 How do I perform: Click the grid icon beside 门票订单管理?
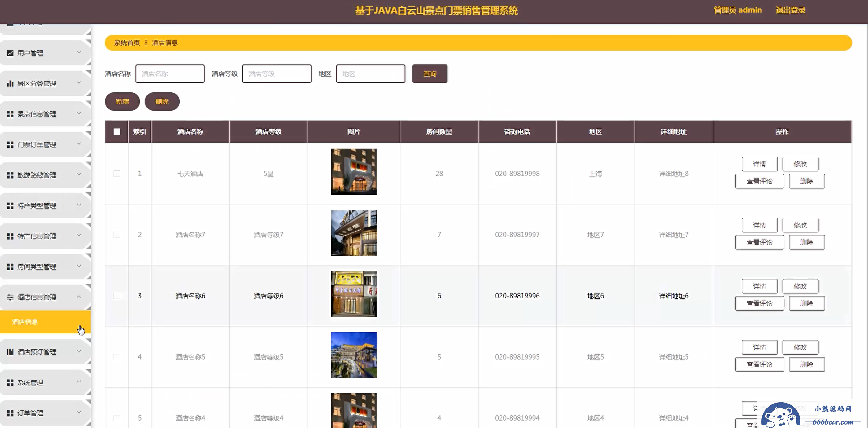click(x=11, y=145)
